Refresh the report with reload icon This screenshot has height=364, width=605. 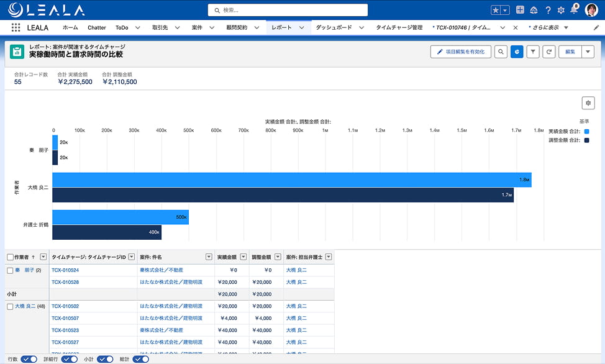pyautogui.click(x=548, y=52)
